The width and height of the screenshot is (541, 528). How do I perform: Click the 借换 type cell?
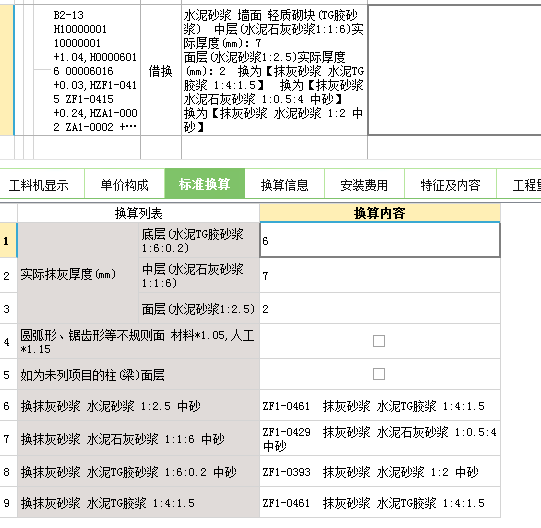coord(161,71)
